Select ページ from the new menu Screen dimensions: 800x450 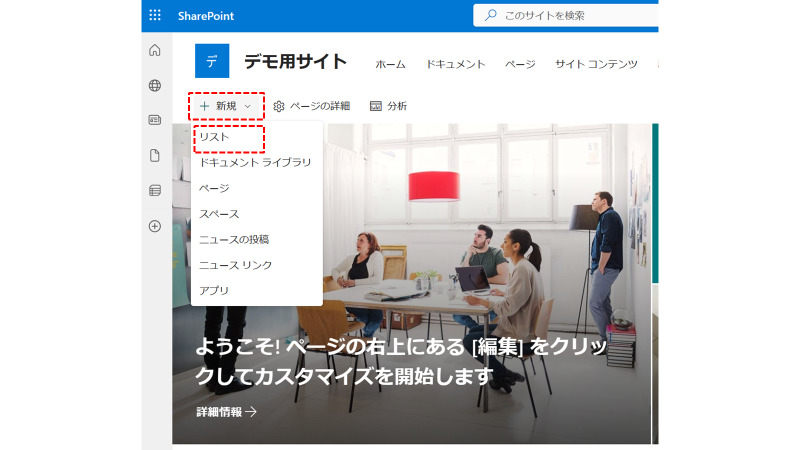257,188
